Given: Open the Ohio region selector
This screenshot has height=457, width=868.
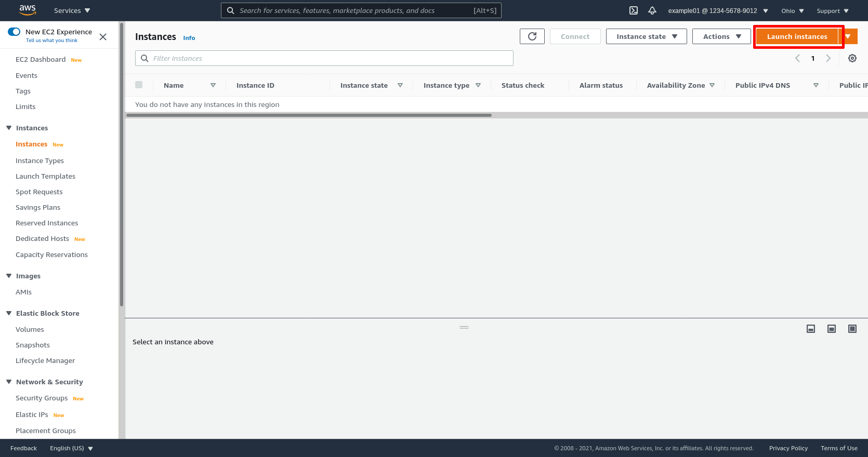Looking at the screenshot, I should pyautogui.click(x=793, y=10).
